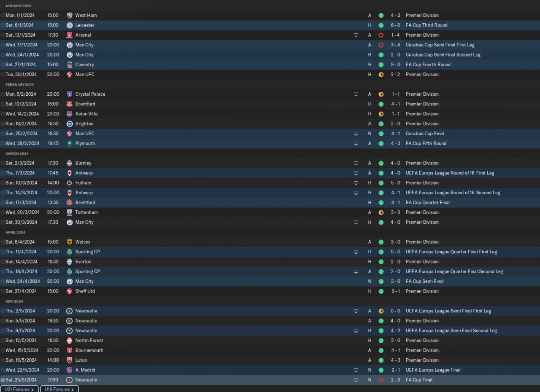Image resolution: width=540 pixels, height=392 pixels.
Task: Click the Fulham club badge
Action: point(70,183)
